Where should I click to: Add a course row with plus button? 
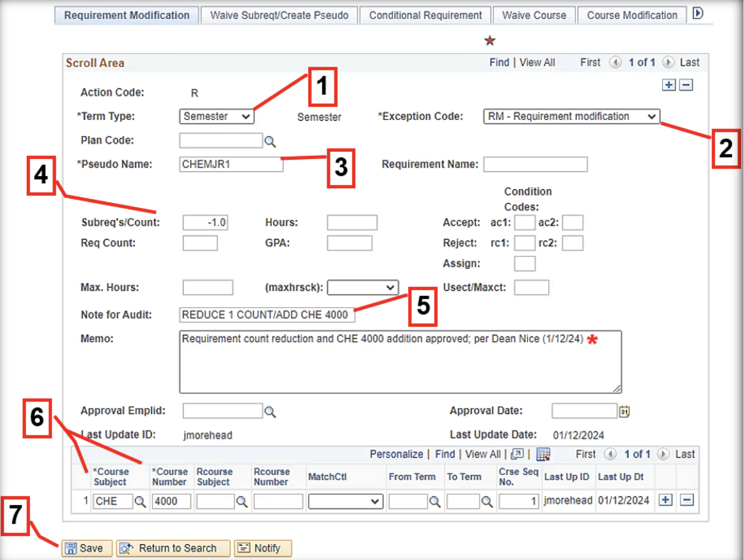pyautogui.click(x=665, y=500)
